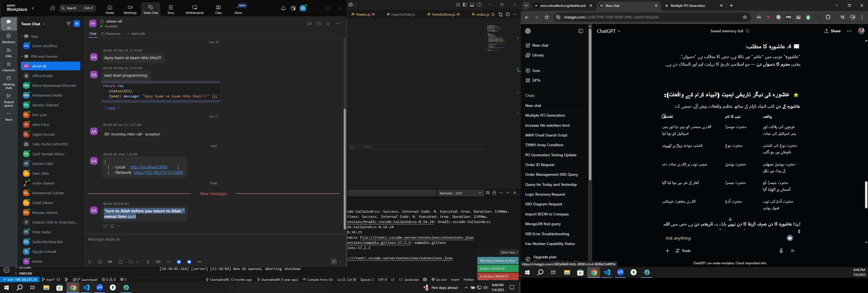
Task: Open Shared spaces in Zoom sidebar
Action: coord(9,100)
